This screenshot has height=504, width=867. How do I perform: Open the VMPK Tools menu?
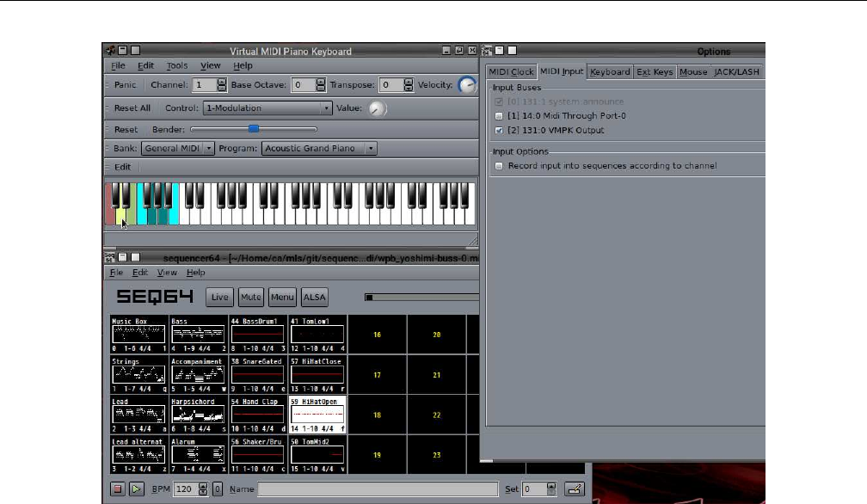(x=177, y=65)
